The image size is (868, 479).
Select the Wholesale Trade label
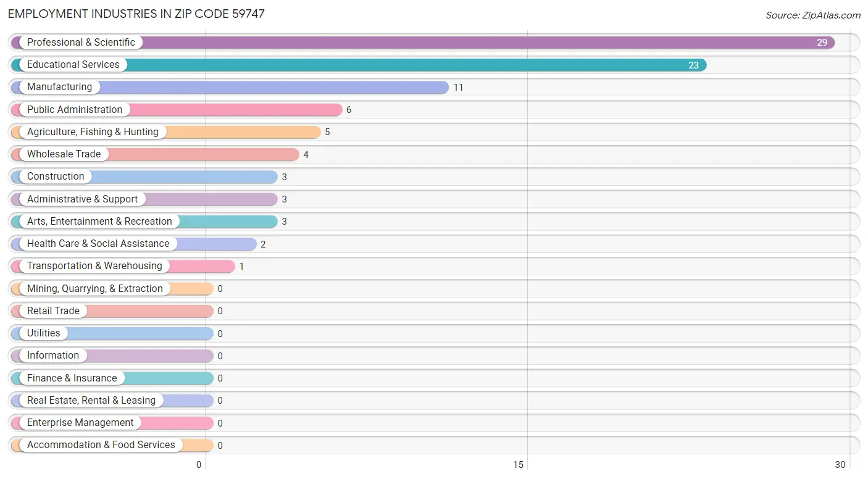click(x=64, y=154)
